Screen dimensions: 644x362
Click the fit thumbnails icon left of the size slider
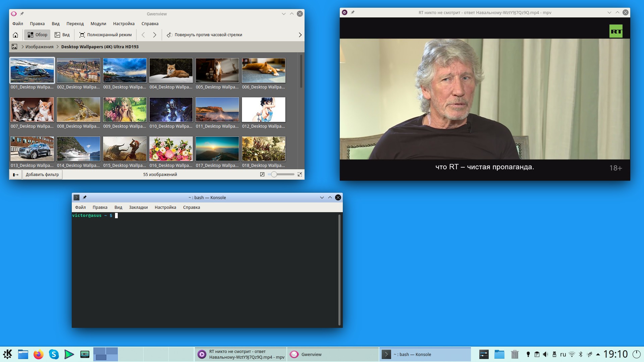262,174
